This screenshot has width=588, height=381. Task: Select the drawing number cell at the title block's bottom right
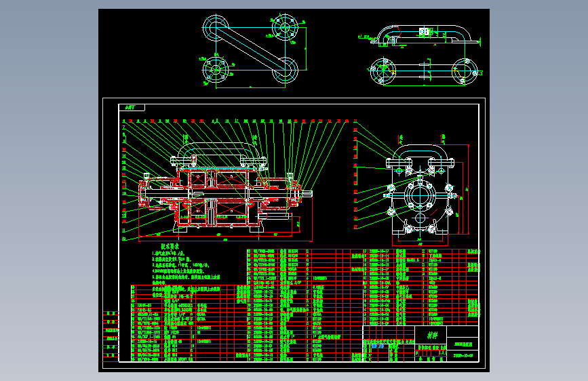tap(463, 355)
